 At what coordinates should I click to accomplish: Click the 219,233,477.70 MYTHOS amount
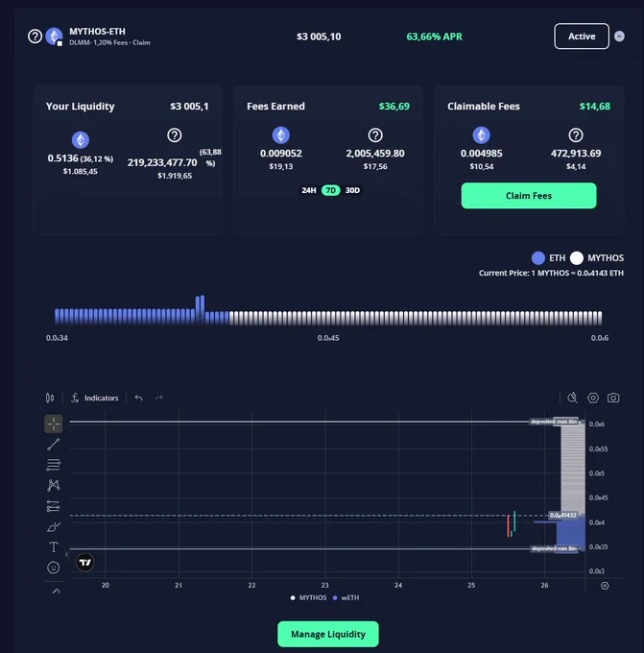tap(162, 162)
